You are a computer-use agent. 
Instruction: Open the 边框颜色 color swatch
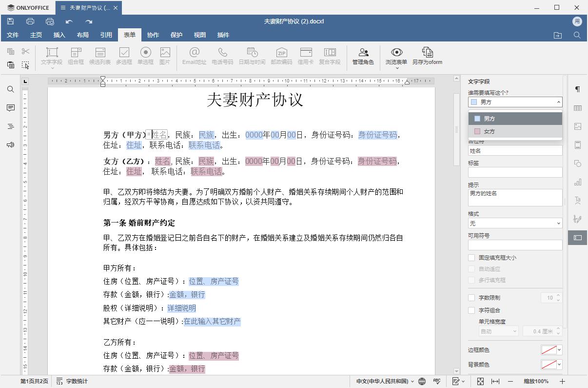click(551, 349)
